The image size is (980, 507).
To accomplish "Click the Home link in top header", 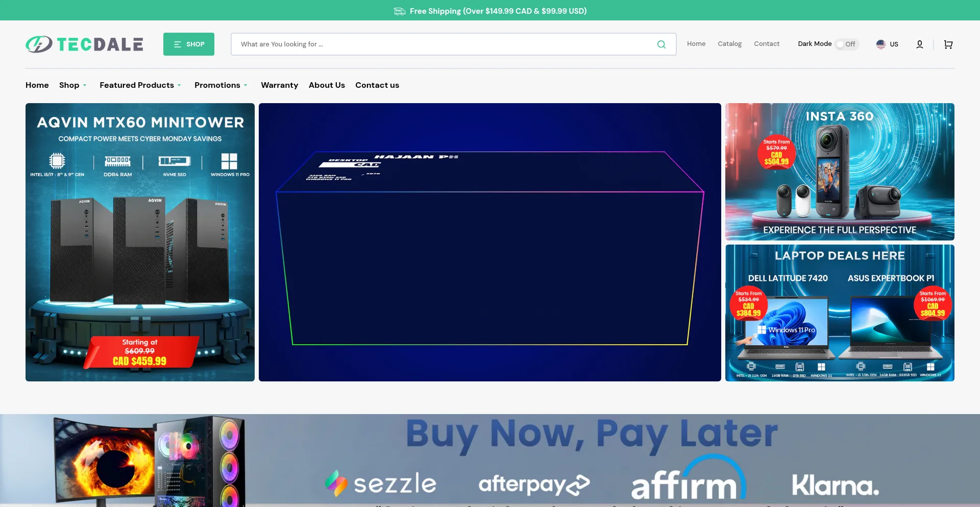I will [696, 44].
